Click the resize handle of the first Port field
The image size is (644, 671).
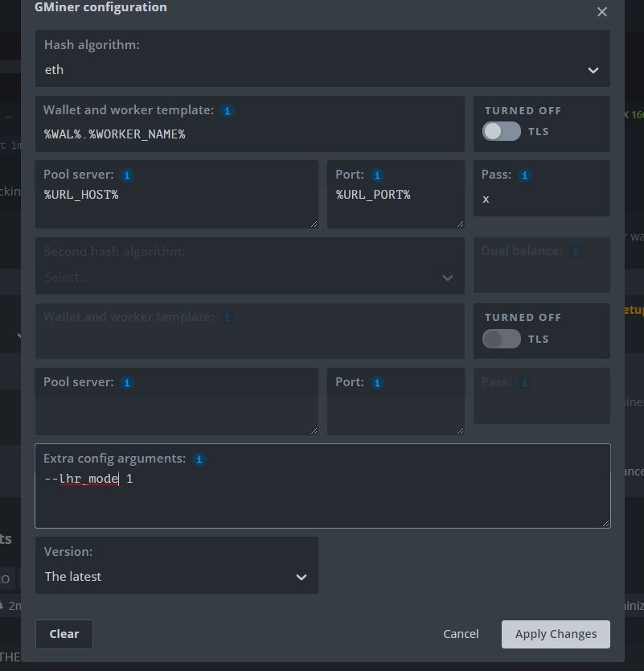(460, 224)
